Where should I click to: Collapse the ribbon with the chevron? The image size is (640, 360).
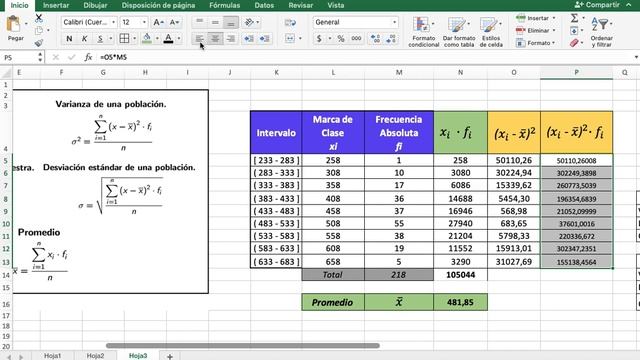[x=629, y=5]
